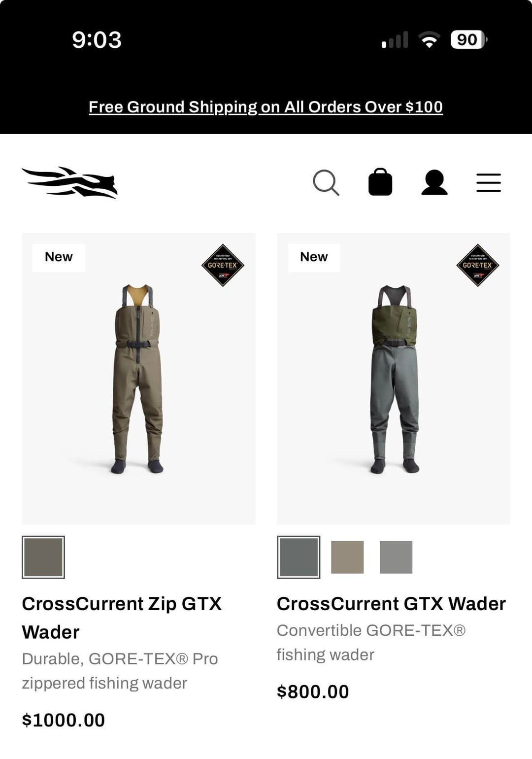This screenshot has width=532, height=759.
Task: Open the search magnifier icon
Action: [x=326, y=183]
